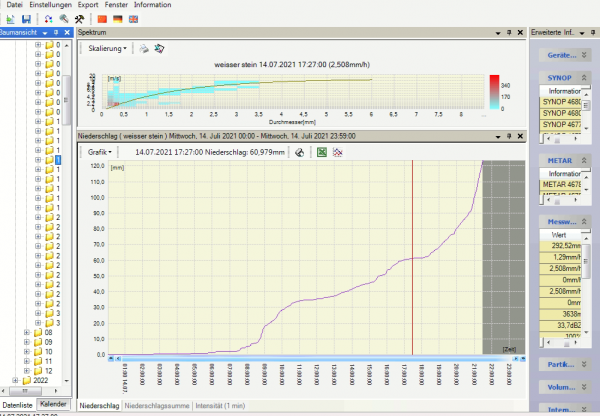Expand the 2022 folder in tree
600x416 pixels.
coord(15,380)
